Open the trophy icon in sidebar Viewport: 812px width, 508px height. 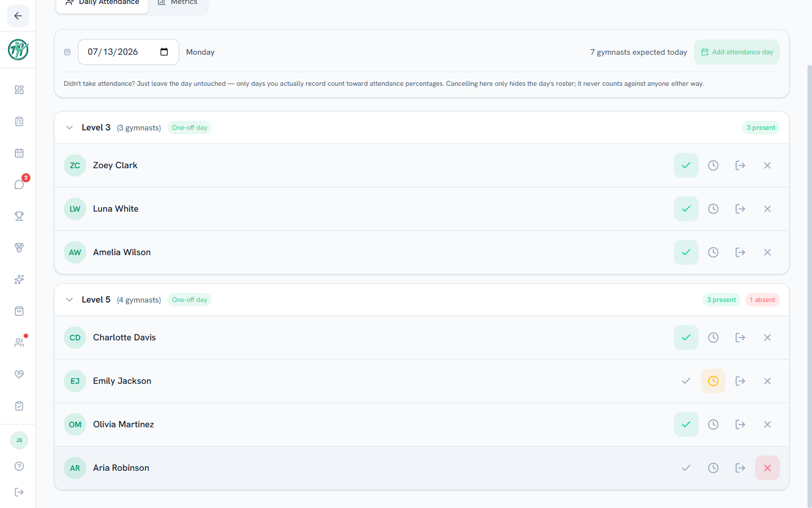pyautogui.click(x=19, y=216)
